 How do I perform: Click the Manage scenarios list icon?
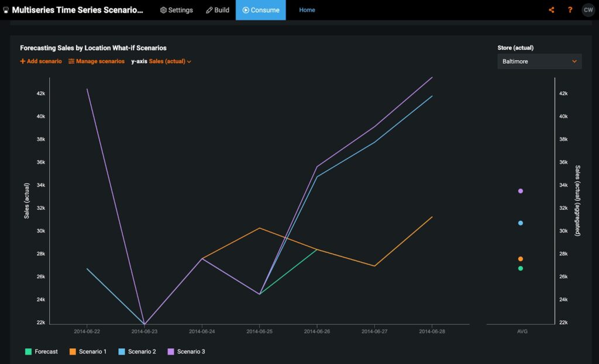(x=71, y=61)
